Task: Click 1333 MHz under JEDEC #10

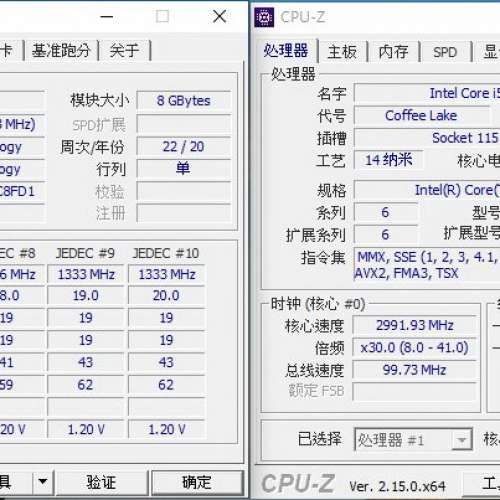Action: tap(166, 274)
